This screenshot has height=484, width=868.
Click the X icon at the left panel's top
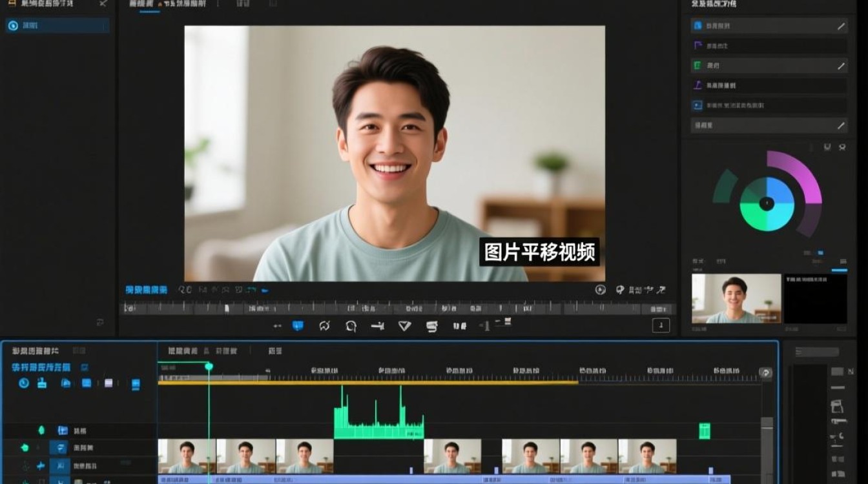[103, 4]
